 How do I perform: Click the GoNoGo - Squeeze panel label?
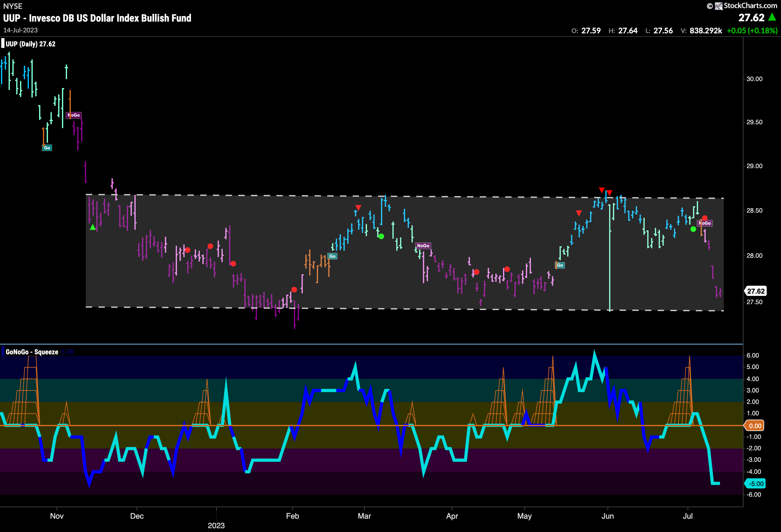click(x=32, y=352)
